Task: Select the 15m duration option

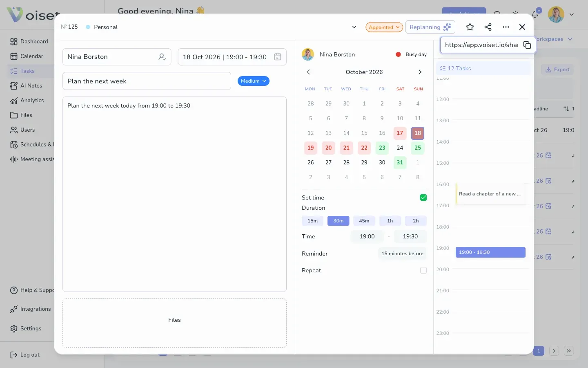Action: click(312, 221)
